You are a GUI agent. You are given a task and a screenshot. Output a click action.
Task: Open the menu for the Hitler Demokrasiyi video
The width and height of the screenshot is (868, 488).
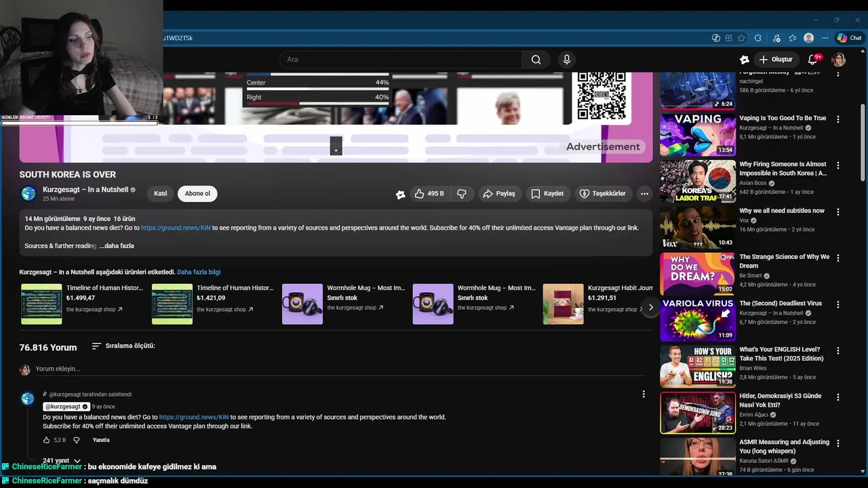pos(838,397)
